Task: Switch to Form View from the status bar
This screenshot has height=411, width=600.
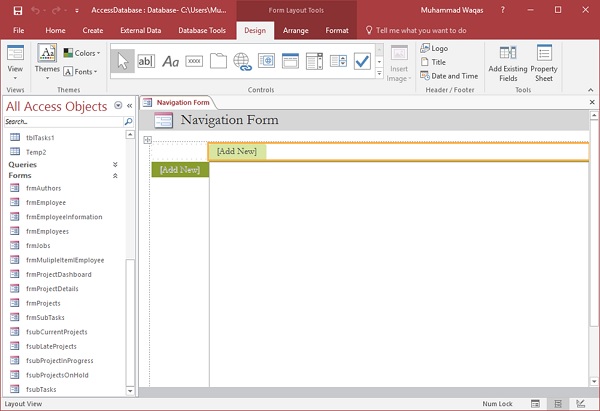Action: coord(535,404)
